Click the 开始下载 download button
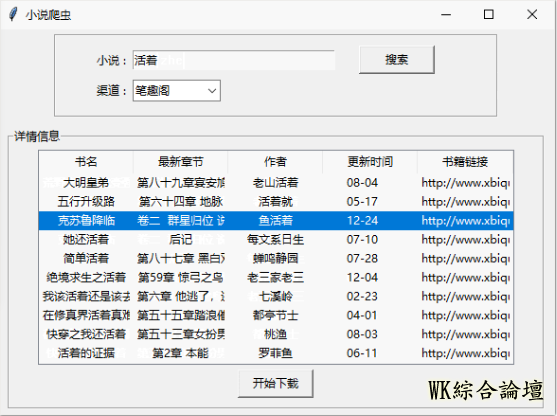The height and width of the screenshot is (416, 557). pyautogui.click(x=276, y=384)
